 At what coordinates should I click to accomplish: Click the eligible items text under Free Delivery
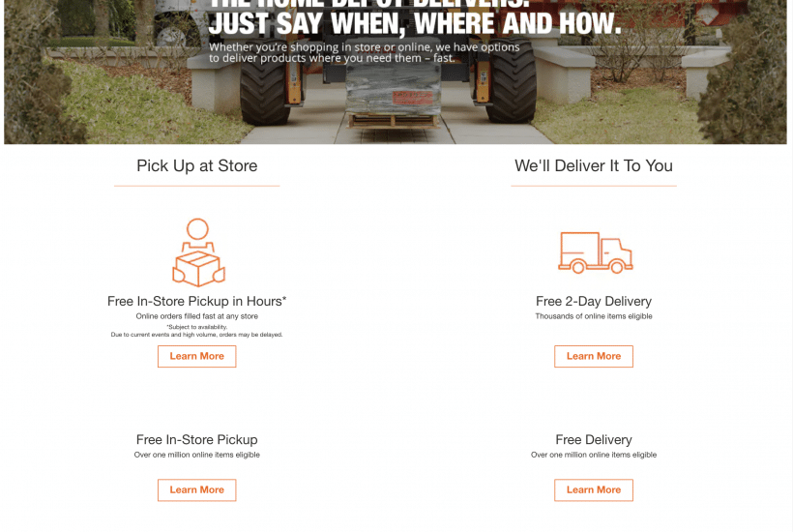[594, 455]
